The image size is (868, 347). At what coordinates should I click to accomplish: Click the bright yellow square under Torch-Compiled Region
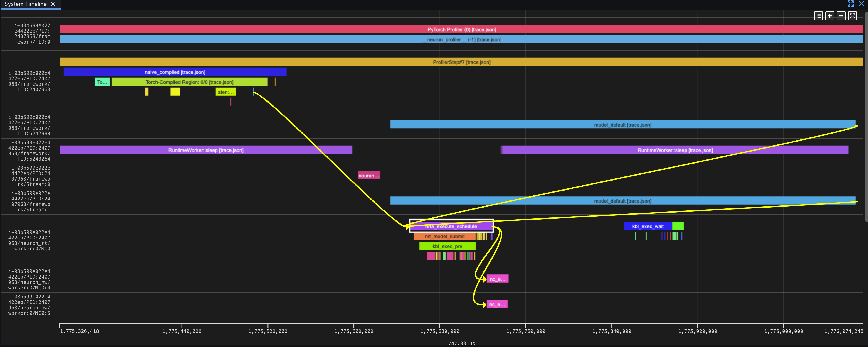click(x=175, y=92)
